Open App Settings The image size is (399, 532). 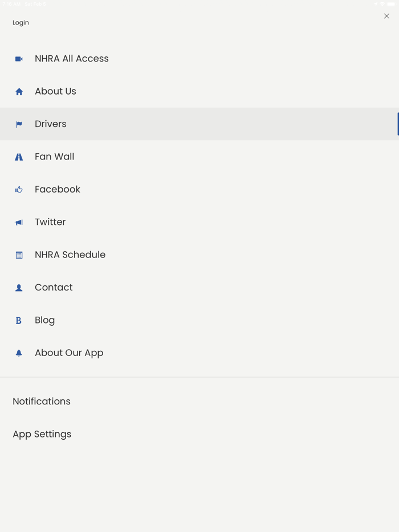click(42, 434)
